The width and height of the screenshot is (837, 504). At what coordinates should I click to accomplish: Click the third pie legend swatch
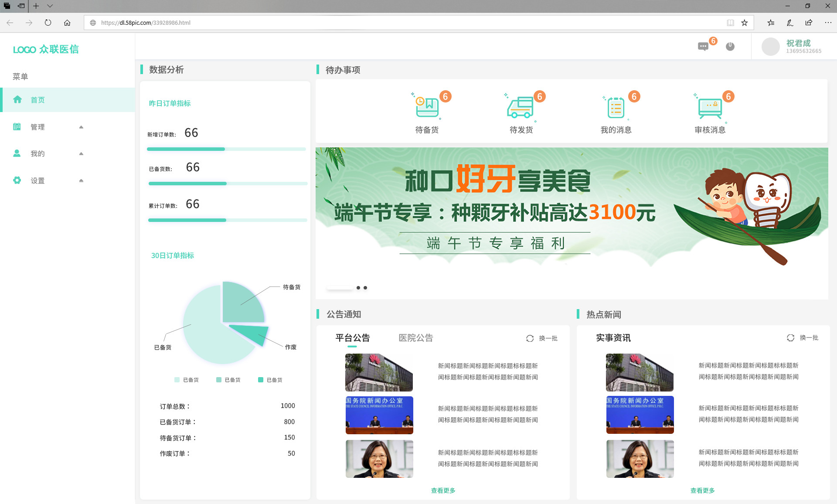(x=260, y=380)
